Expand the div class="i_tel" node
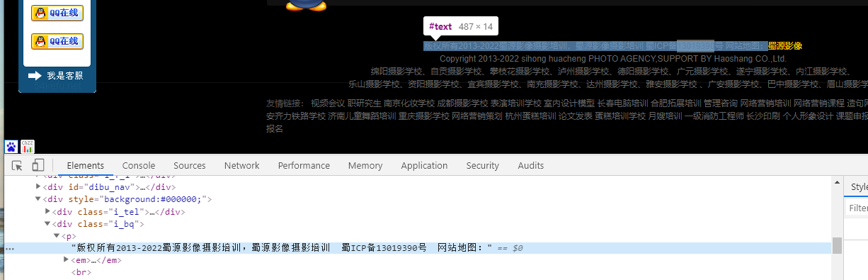The width and height of the screenshot is (868, 280). [47, 211]
